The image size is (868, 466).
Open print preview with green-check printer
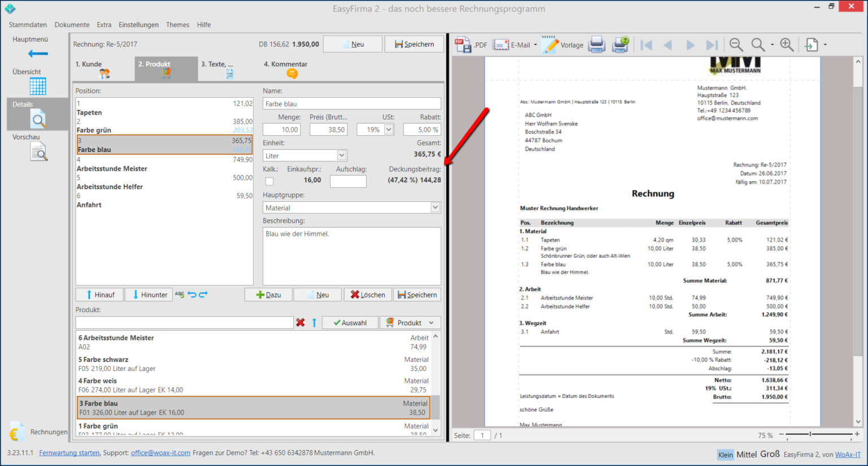click(620, 45)
